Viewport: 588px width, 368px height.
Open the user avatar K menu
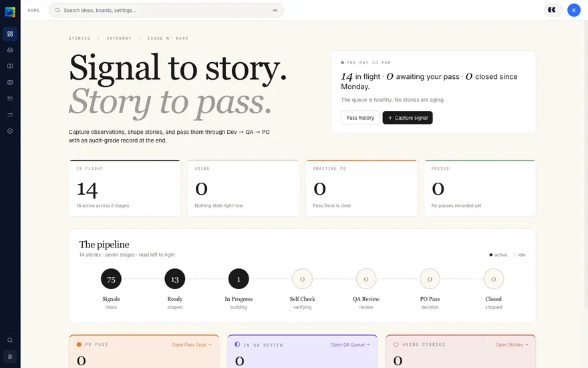574,10
